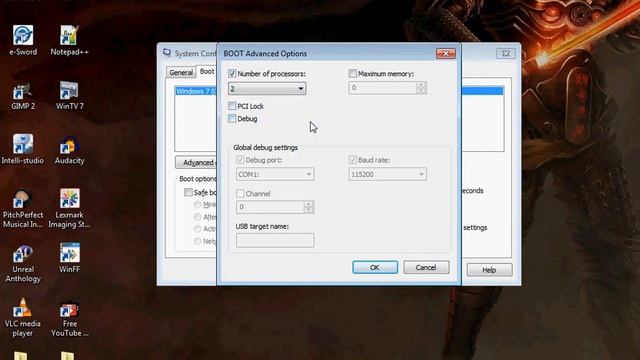Check the Channel checkbox

(x=240, y=193)
